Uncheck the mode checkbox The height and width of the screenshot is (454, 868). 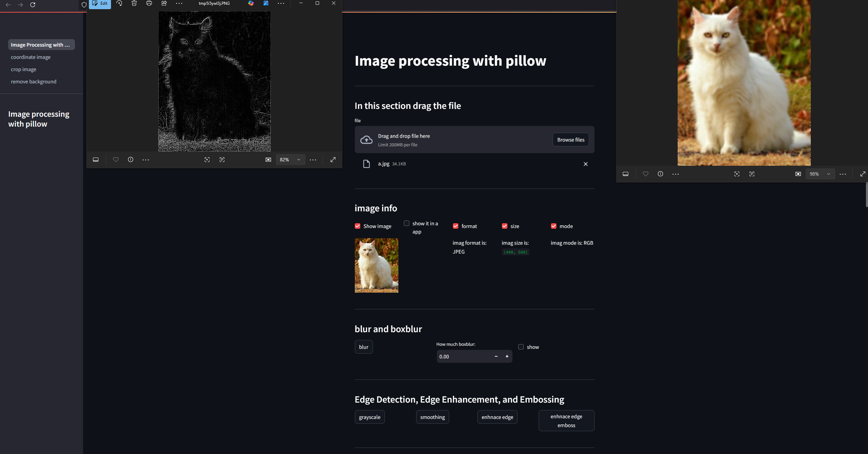[554, 226]
